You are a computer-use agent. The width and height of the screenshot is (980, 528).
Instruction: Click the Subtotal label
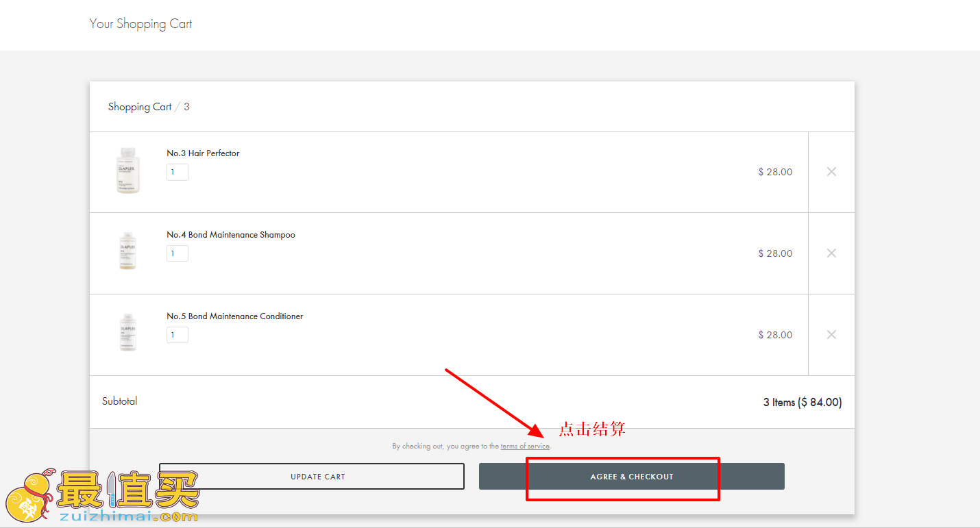point(120,401)
